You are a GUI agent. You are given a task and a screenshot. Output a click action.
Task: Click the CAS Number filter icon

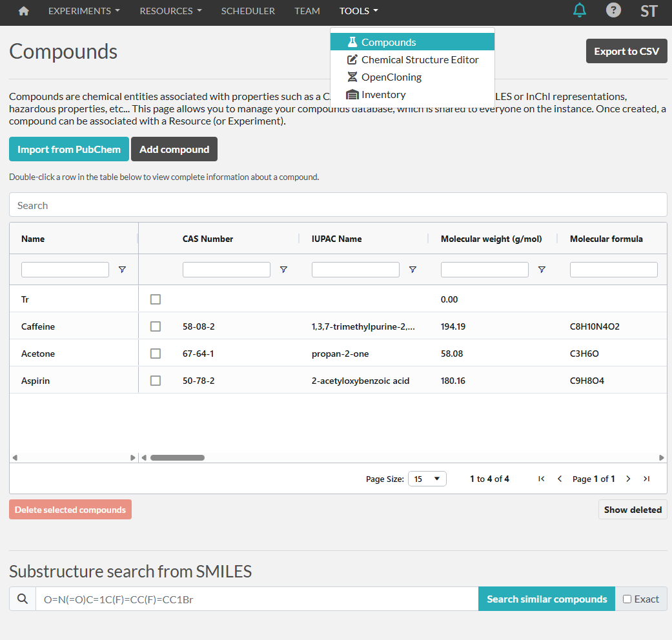tap(283, 270)
